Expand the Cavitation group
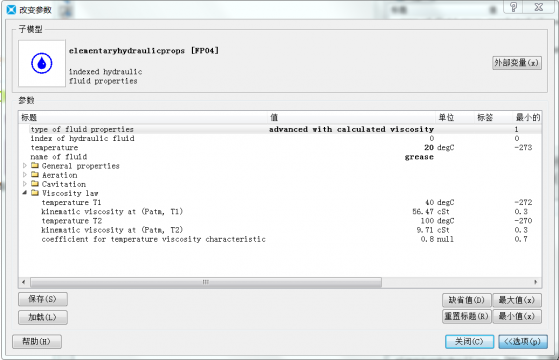The height and width of the screenshot is (360, 559). pos(25,184)
